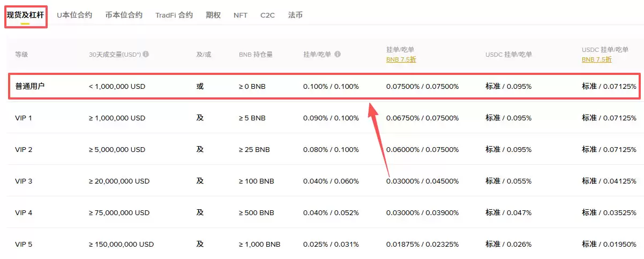Click 标准 / 0.055% in VIP 3 row
Viewport: 644px width, 259px height.
point(508,181)
